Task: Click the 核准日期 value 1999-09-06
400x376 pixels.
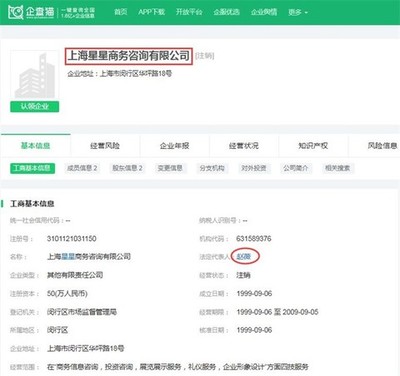Action: coord(254,330)
